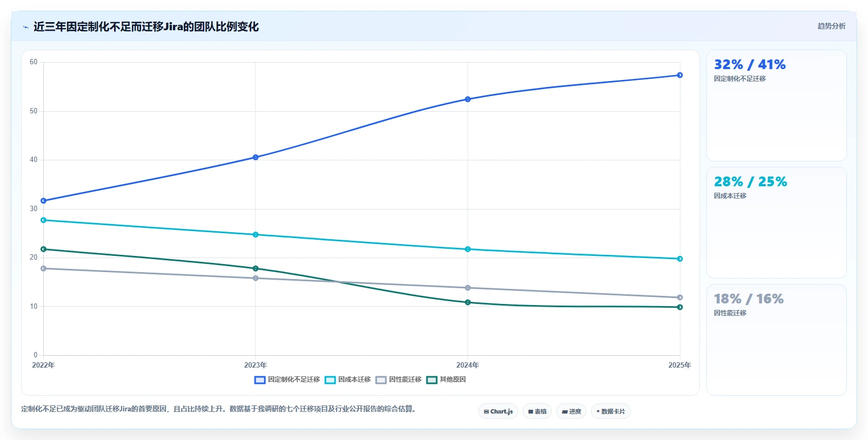
Task: Click the 60 y-axis tick label
Action: tap(34, 62)
